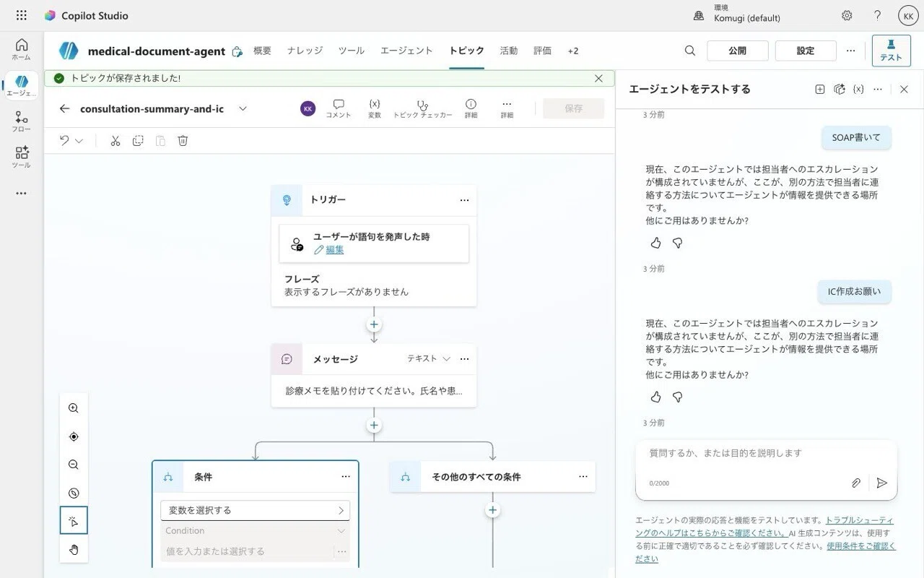Viewport: 924px width, 578px height.
Task: Click the canvas reset-to-center target icon
Action: pyautogui.click(x=74, y=436)
